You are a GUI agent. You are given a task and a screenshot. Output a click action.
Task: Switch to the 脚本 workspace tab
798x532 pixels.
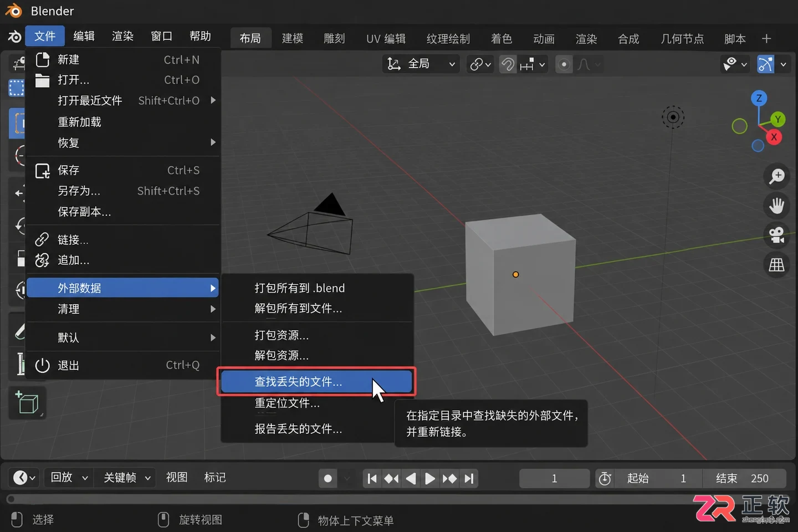pyautogui.click(x=735, y=38)
